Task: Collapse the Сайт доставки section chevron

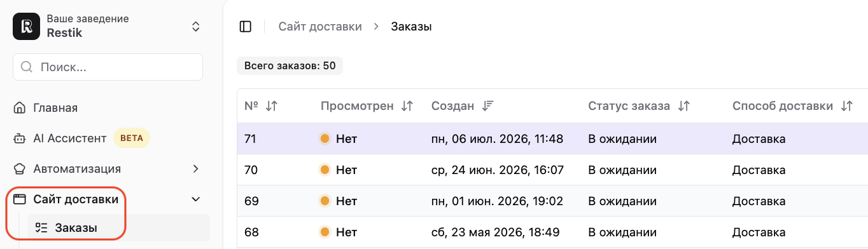Action: click(x=196, y=199)
